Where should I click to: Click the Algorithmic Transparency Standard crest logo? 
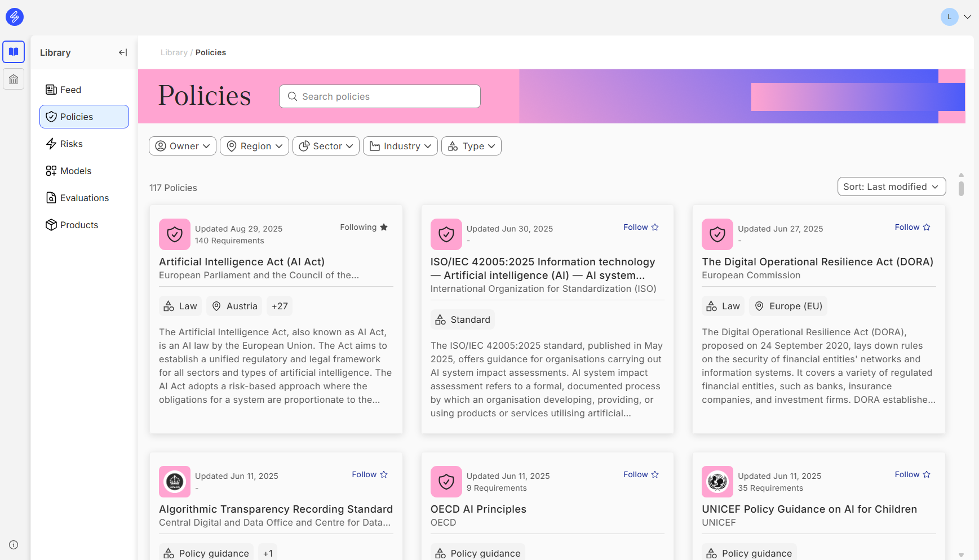(175, 482)
